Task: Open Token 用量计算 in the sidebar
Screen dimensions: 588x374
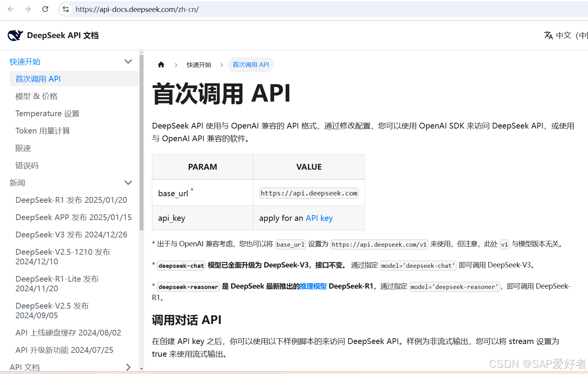Action: 43,130
